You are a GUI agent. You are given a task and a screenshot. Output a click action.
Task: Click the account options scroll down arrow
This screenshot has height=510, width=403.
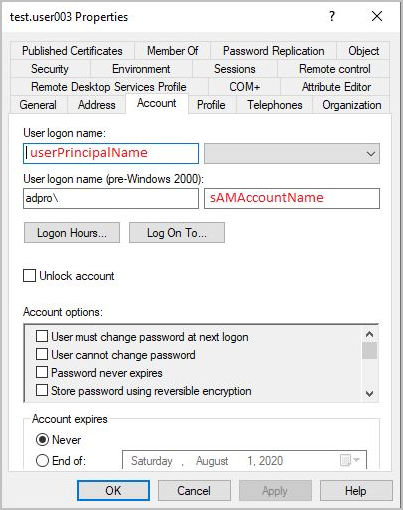(x=369, y=394)
